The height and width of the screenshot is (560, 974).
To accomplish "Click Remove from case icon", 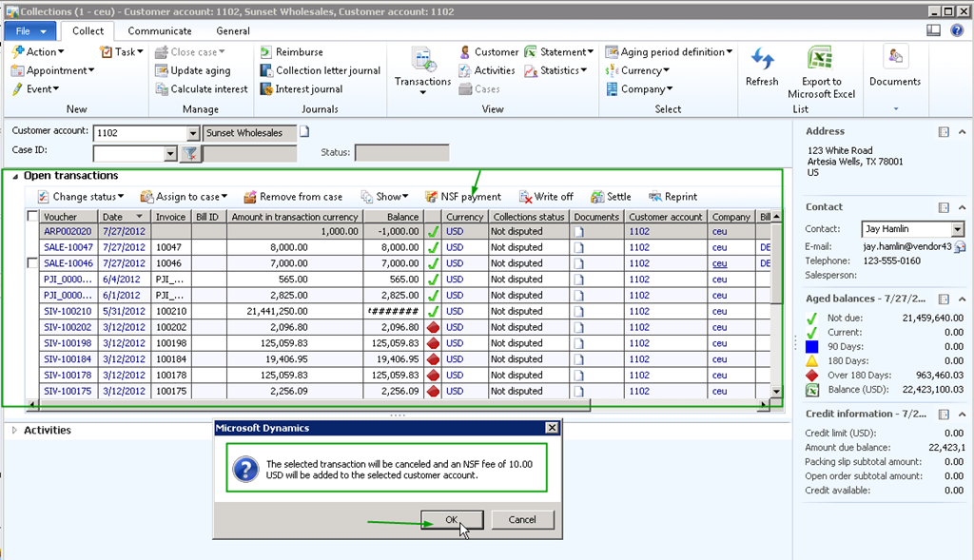I will point(250,197).
